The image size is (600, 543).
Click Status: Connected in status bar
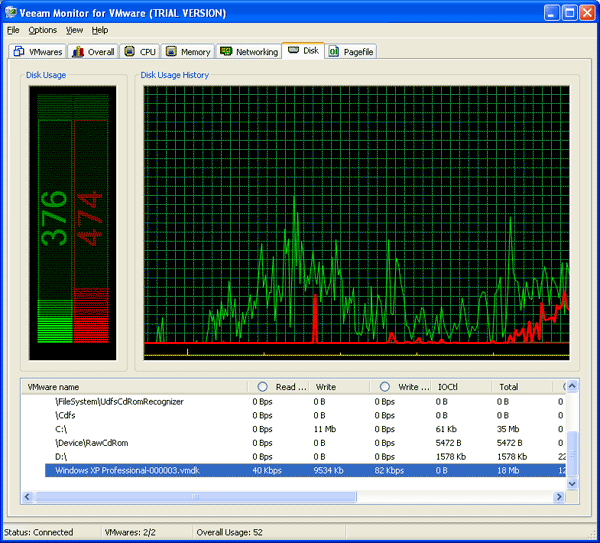click(x=39, y=532)
